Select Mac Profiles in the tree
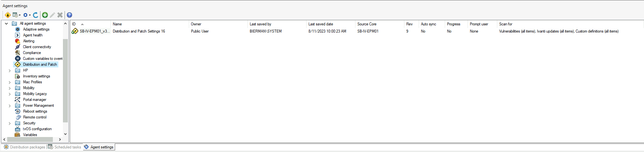644x152 pixels. click(32, 82)
